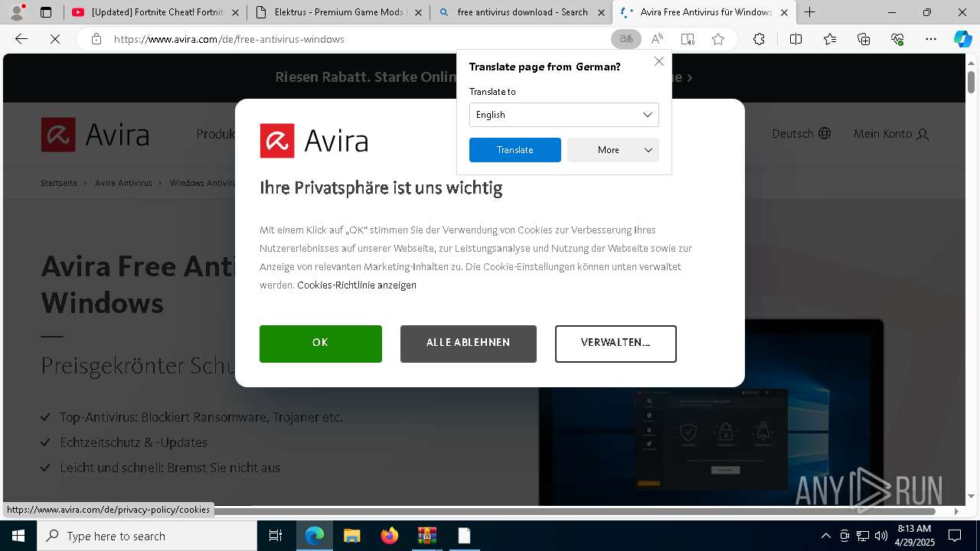Expand the Translate to language dropdown

point(564,115)
